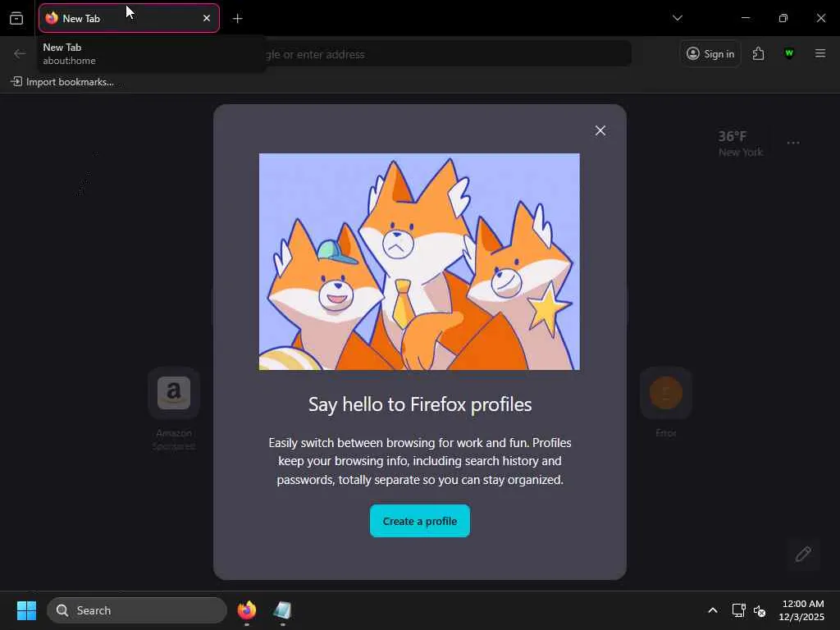
Task: Open the Firefox application menu
Action: [819, 53]
